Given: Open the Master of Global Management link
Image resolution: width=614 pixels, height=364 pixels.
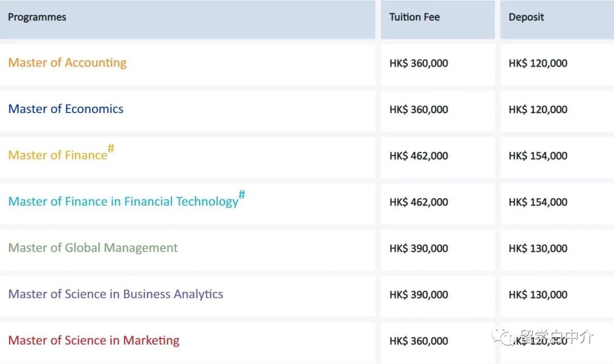Looking at the screenshot, I should tap(93, 248).
